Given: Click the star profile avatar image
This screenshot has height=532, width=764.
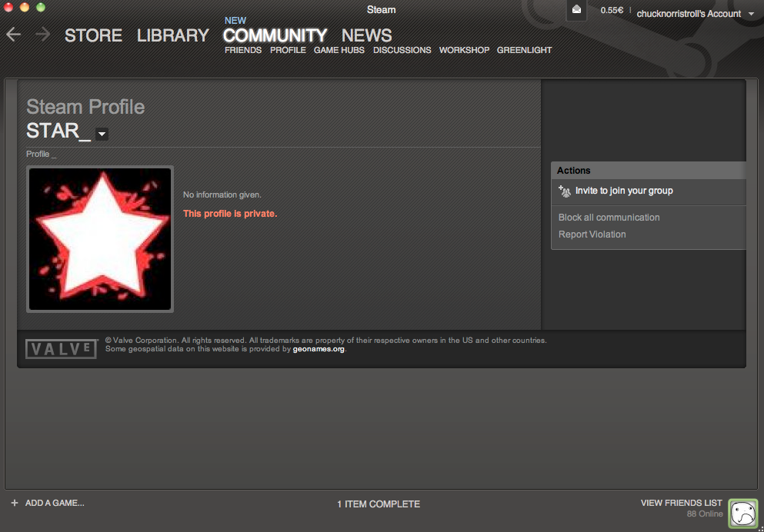Looking at the screenshot, I should point(100,239).
